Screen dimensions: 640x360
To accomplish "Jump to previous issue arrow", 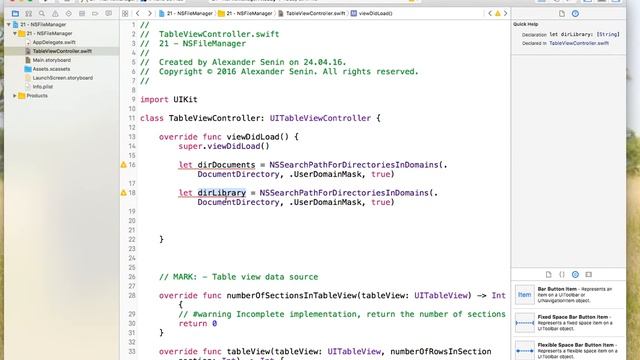I will (x=490, y=13).
